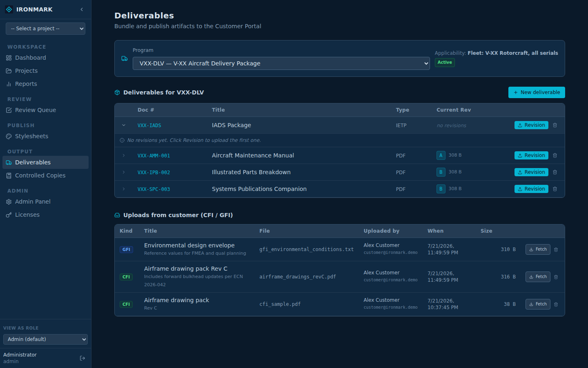The height and width of the screenshot is (368, 588).
Task: Open Dashboard in the sidebar
Action: [x=45, y=58]
